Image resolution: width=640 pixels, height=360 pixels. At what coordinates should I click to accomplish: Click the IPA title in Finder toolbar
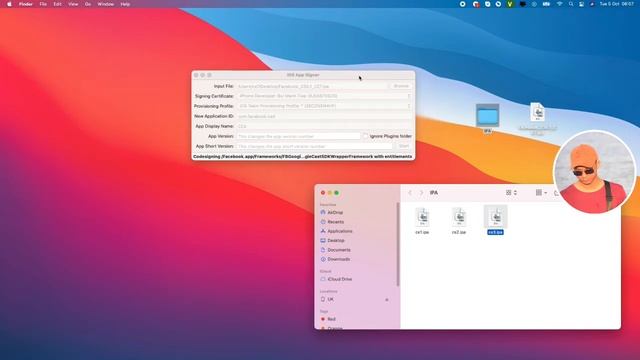point(434,193)
